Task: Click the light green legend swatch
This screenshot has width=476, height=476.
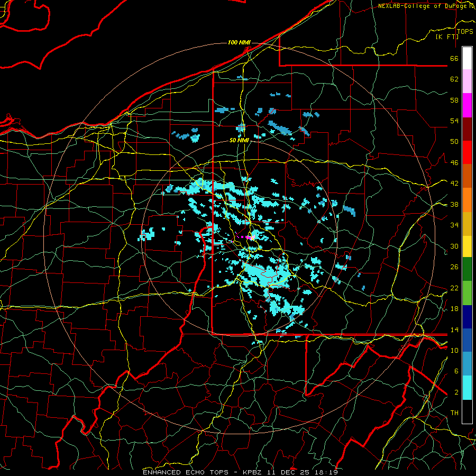Action: tap(467, 293)
